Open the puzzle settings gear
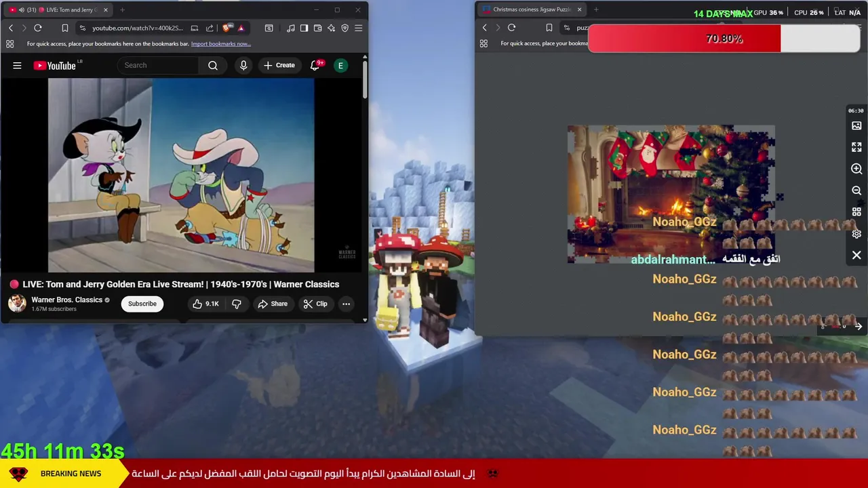This screenshot has height=488, width=868. pyautogui.click(x=856, y=234)
